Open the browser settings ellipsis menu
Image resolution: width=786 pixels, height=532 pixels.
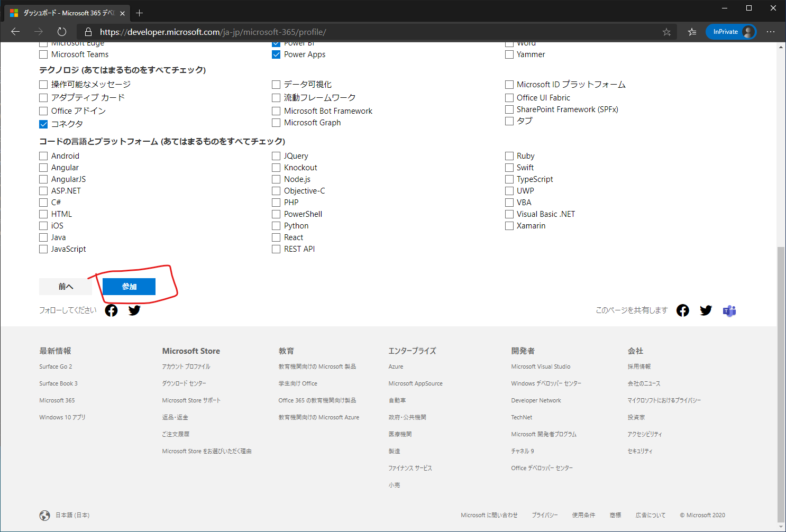point(771,32)
